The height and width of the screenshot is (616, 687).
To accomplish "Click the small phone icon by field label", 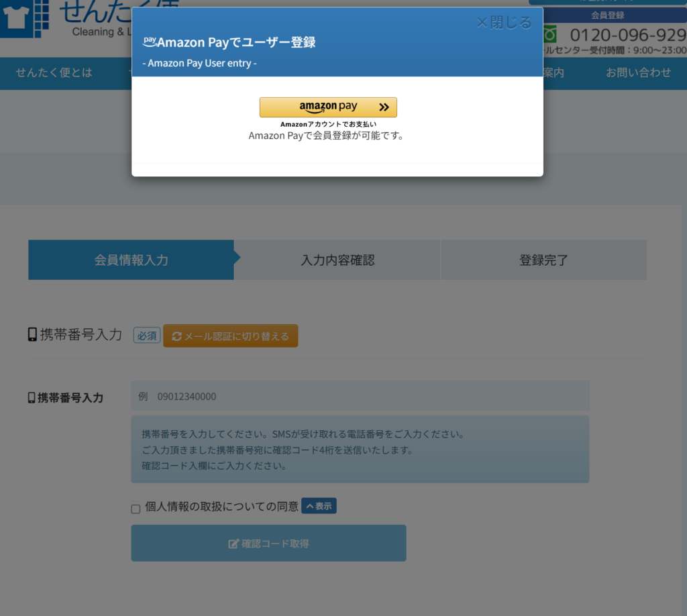I will (32, 397).
